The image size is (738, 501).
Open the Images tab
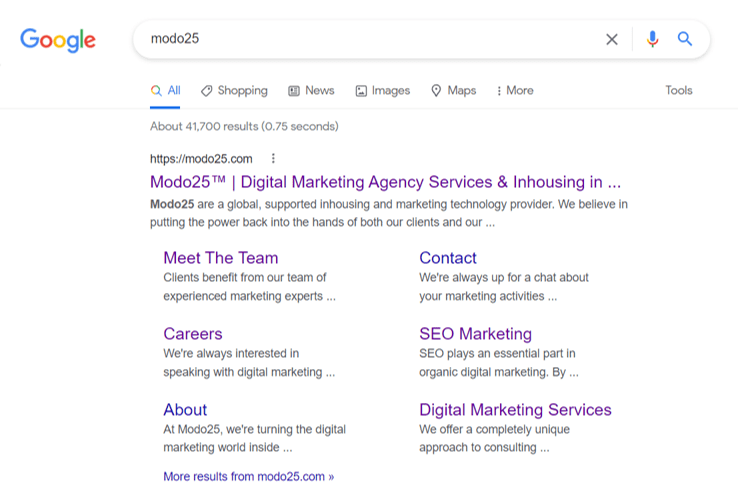coord(383,90)
